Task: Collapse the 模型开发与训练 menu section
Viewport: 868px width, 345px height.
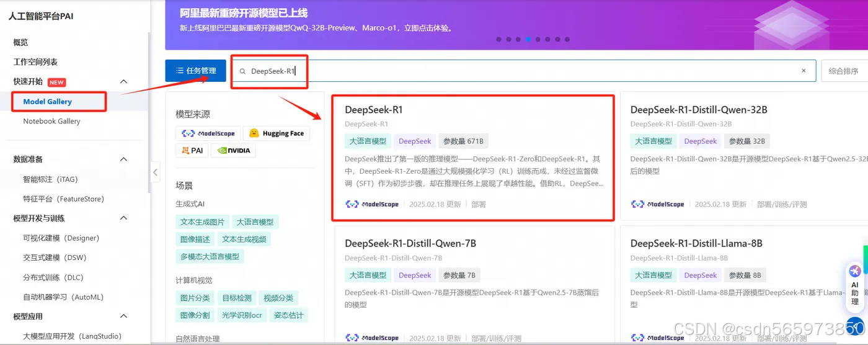Action: pos(123,218)
